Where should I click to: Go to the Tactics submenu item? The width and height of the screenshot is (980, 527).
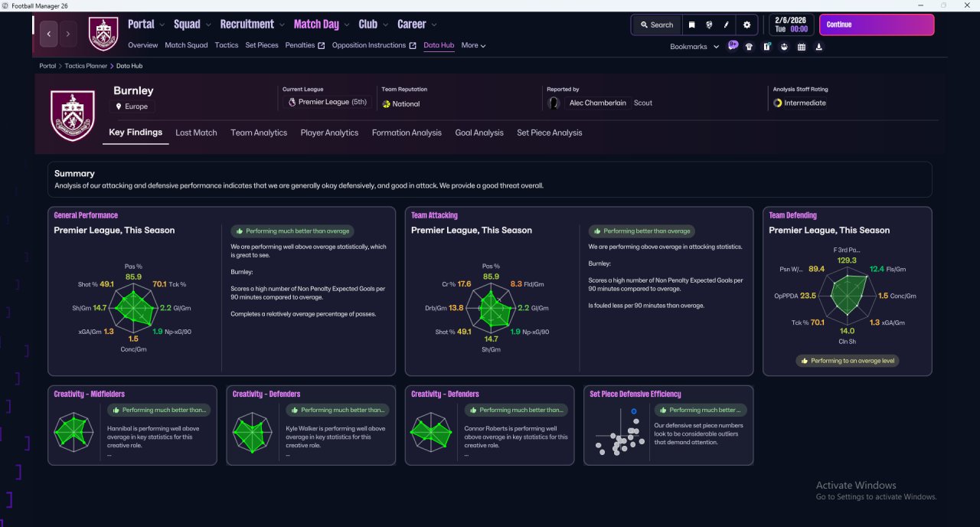point(227,45)
